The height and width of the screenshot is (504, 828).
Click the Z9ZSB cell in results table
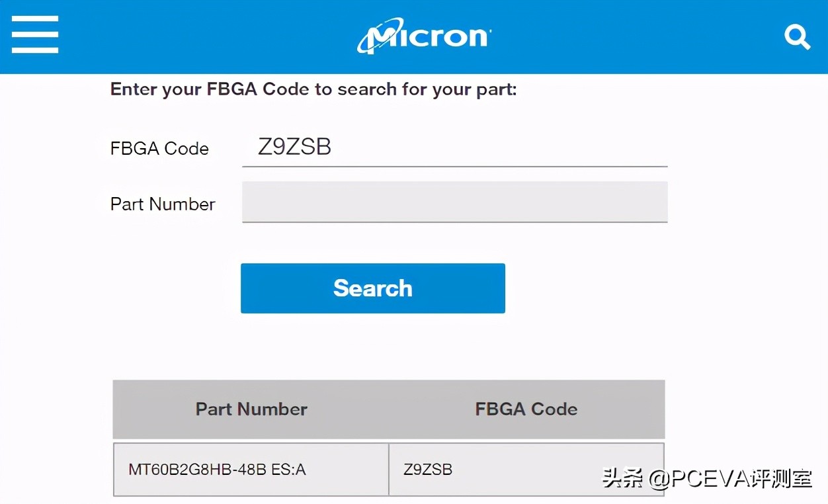pos(429,470)
